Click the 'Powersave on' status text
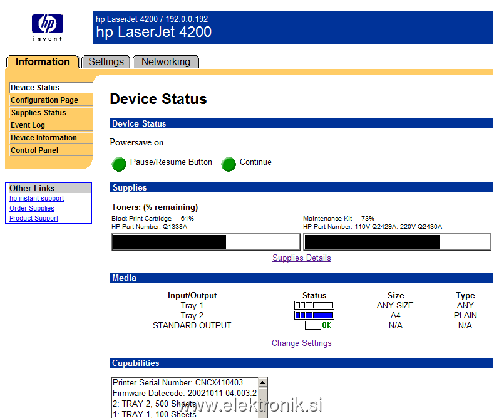 (x=137, y=142)
